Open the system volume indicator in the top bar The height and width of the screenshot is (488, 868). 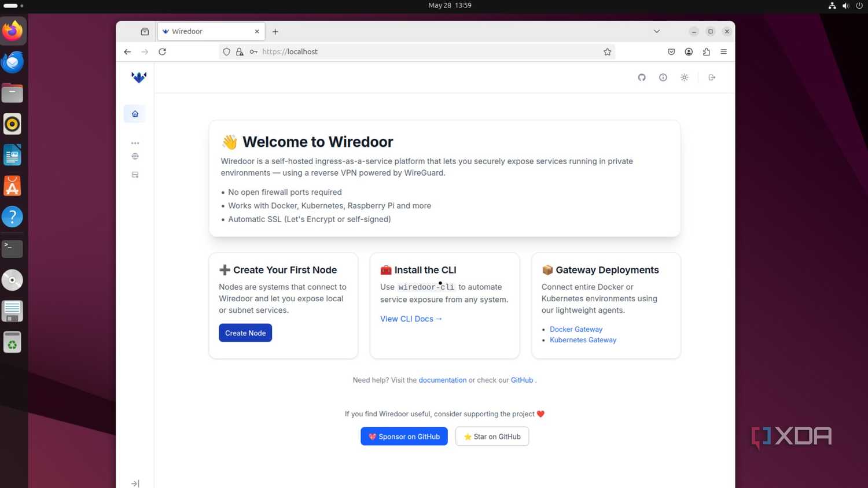(x=845, y=6)
